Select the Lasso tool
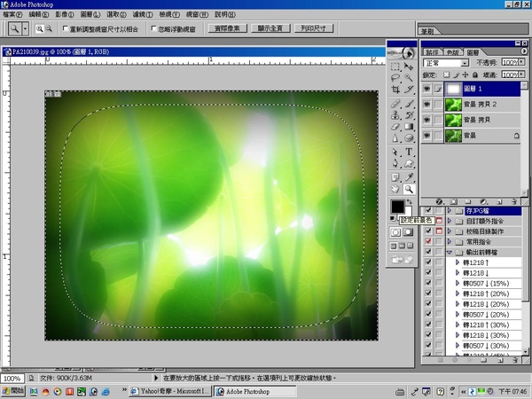The image size is (532, 399). coord(396,78)
